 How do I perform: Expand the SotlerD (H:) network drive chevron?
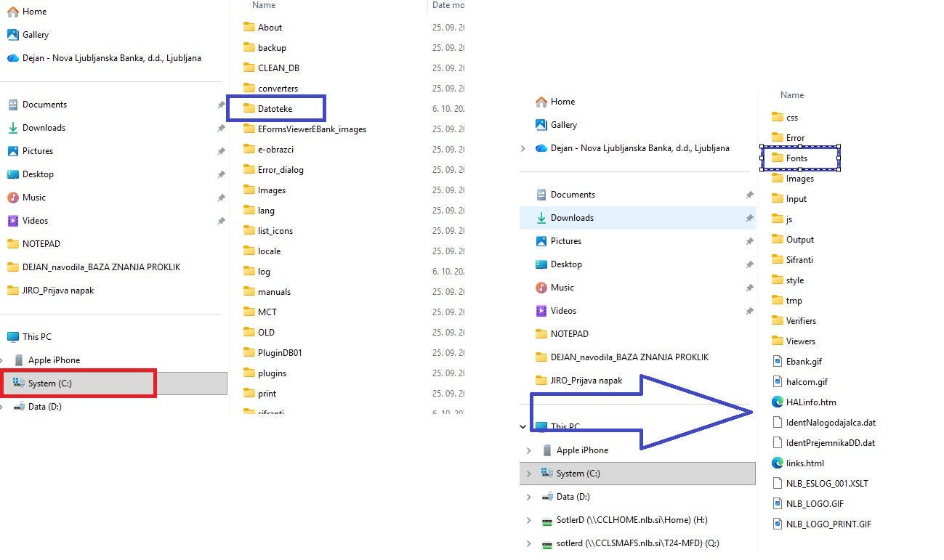pos(528,521)
